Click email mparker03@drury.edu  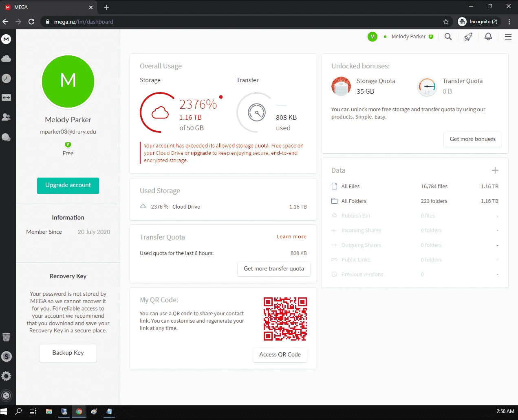point(68,132)
